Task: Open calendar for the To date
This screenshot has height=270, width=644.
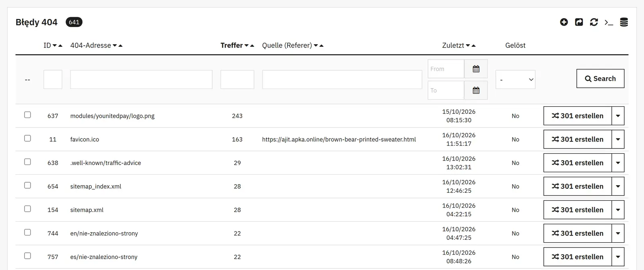Action: tap(476, 90)
